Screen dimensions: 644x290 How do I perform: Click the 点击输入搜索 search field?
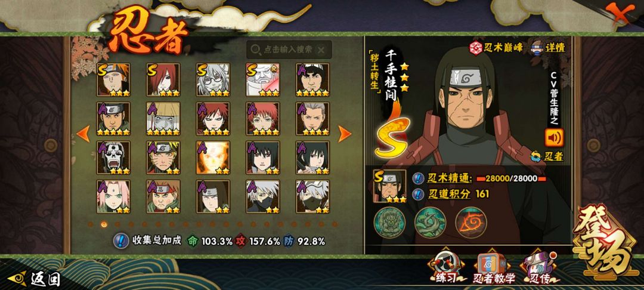[x=289, y=50]
